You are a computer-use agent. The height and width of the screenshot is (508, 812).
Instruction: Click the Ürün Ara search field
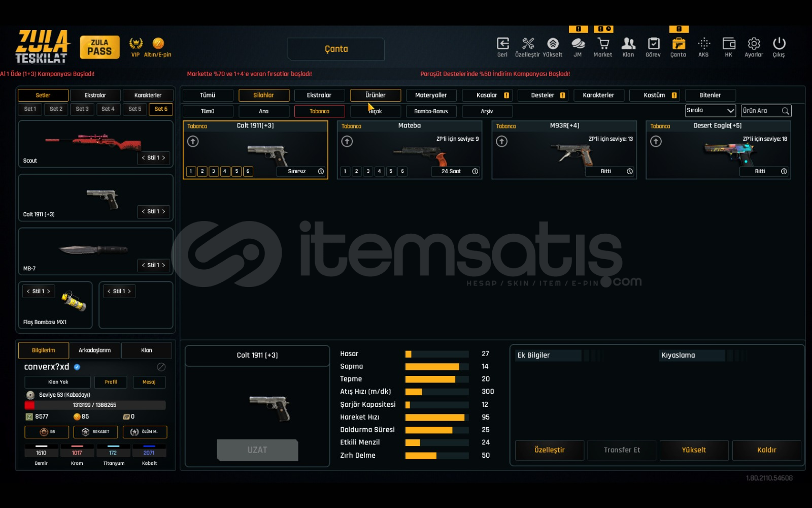pos(766,111)
